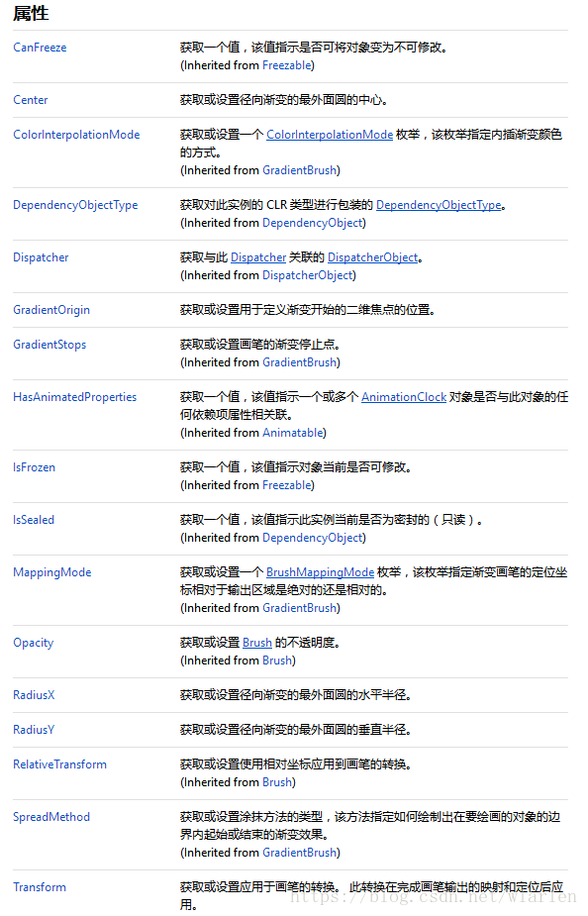
Task: Click the text 获取或设置径向渐变的最外面圆的垂直半径。
Action: pos(295,730)
